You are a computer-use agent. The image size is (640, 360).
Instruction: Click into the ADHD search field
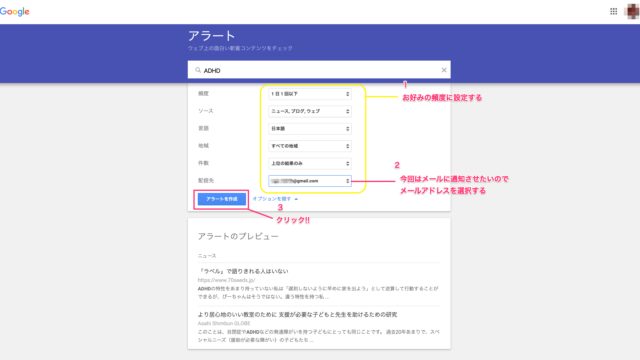coord(319,70)
